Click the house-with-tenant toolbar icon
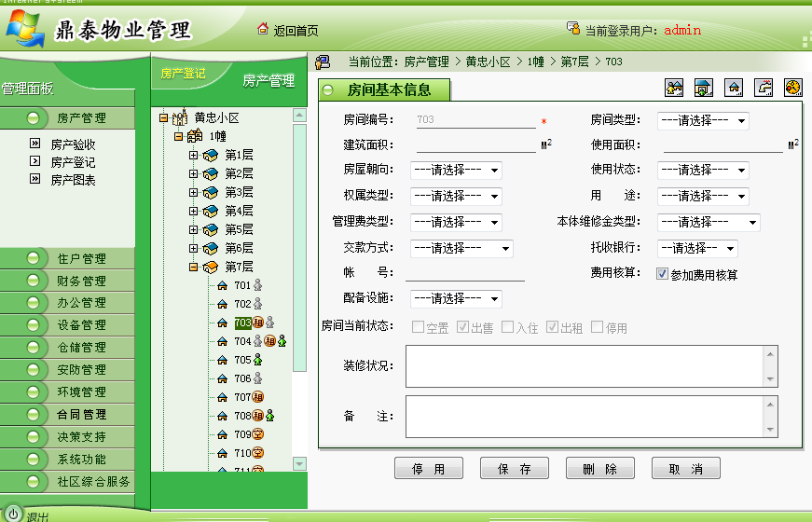Screen dimensions: 812x522 703,88
